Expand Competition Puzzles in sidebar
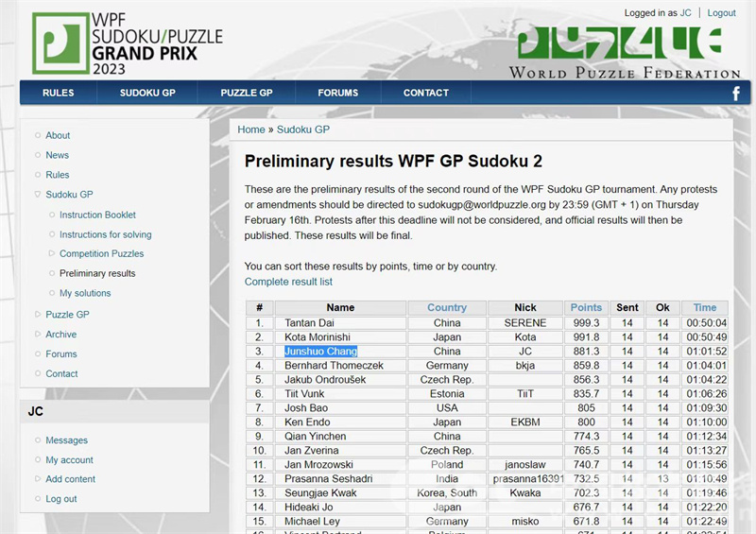This screenshot has height=534, width=756. [x=101, y=254]
